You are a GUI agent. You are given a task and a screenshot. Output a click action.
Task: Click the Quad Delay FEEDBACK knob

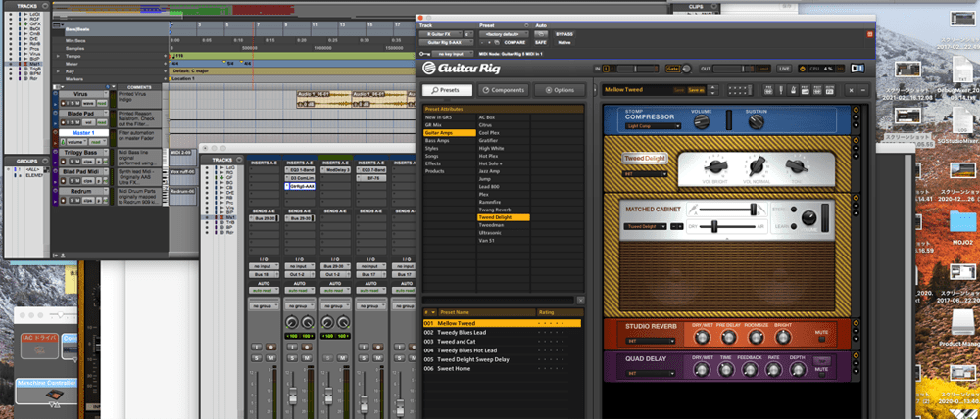click(750, 369)
